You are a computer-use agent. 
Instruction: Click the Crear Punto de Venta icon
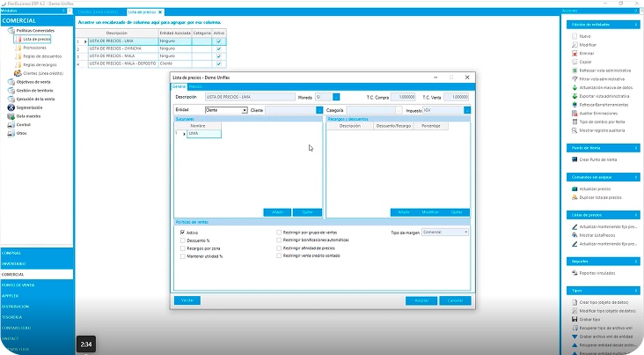573,159
